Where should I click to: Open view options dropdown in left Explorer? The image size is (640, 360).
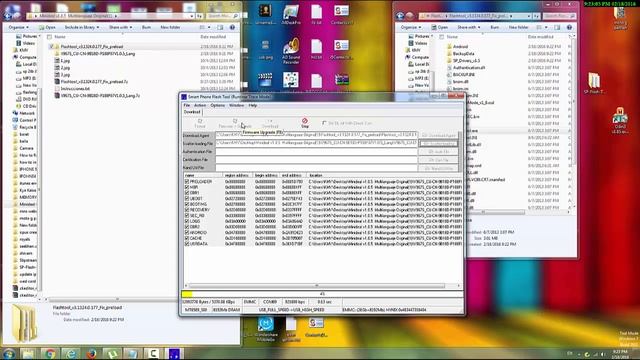click(209, 27)
